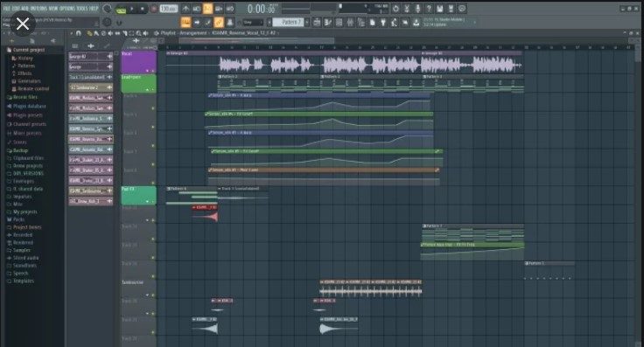The image size is (644, 347).
Task: Open the VIEW menu
Action: click(x=53, y=8)
